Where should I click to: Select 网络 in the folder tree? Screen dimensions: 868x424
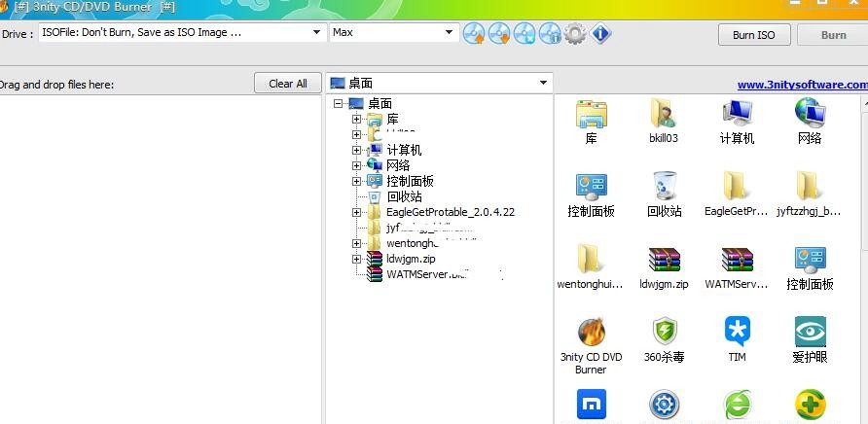399,165
